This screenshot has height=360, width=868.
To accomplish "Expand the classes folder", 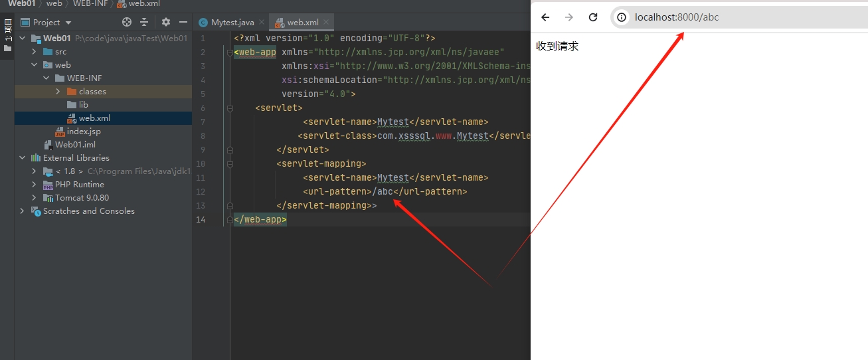I will (58, 92).
